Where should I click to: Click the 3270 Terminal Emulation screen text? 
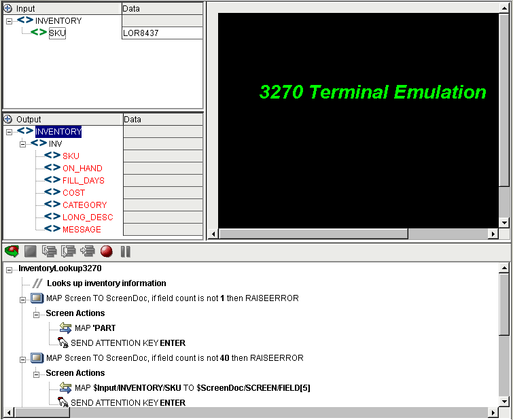click(372, 92)
